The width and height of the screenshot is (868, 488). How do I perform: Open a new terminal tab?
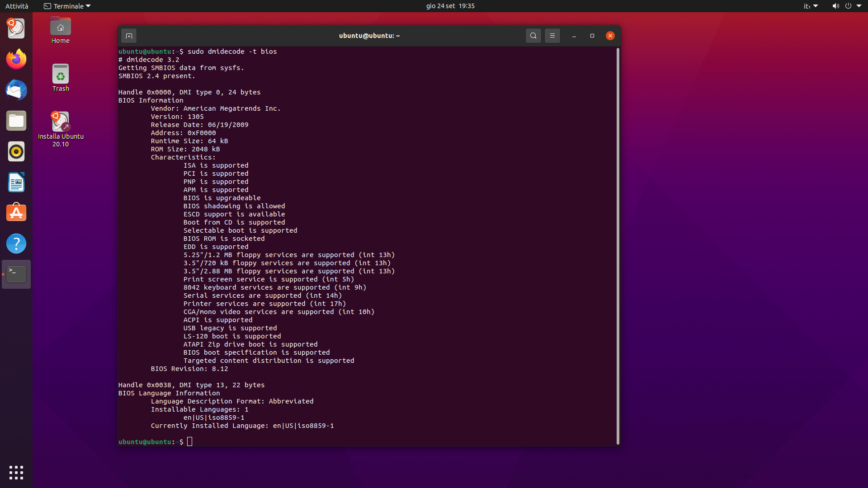[x=129, y=36]
